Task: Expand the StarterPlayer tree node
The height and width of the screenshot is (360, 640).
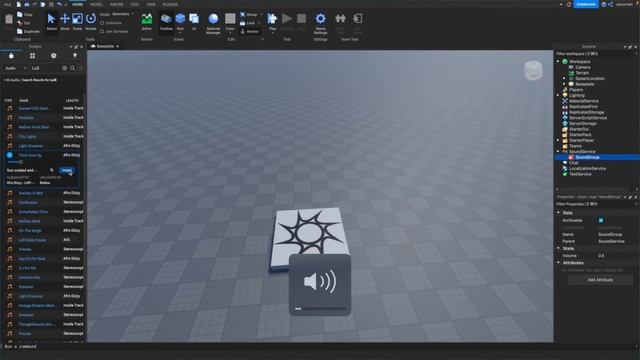Action: tap(558, 140)
